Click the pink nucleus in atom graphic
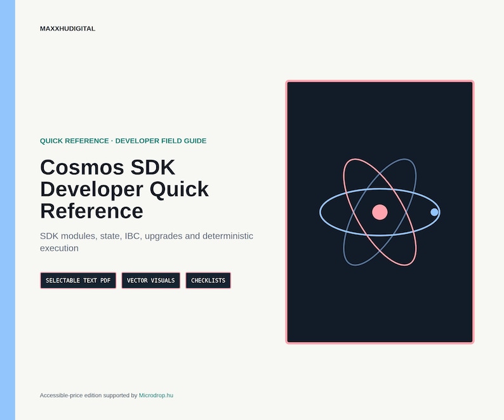The image size is (504, 420). pyautogui.click(x=380, y=212)
